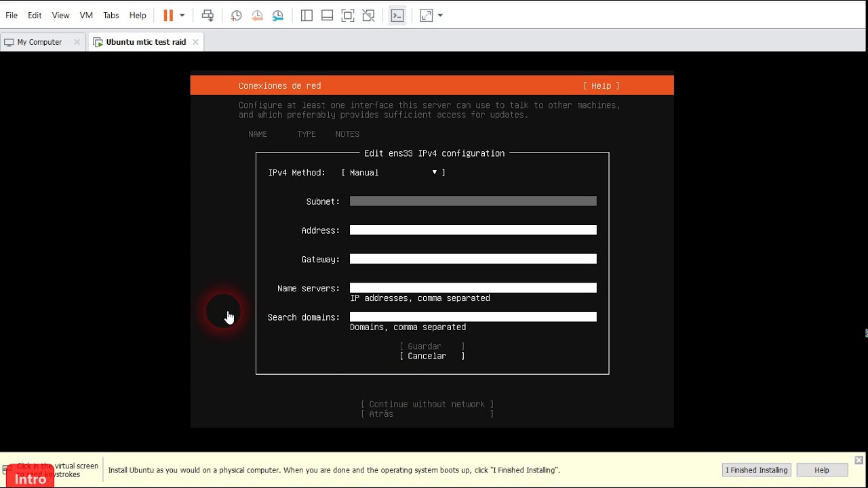The height and width of the screenshot is (488, 868).
Task: Close the Ubuntu mtic test raid tab
Action: (x=195, y=42)
